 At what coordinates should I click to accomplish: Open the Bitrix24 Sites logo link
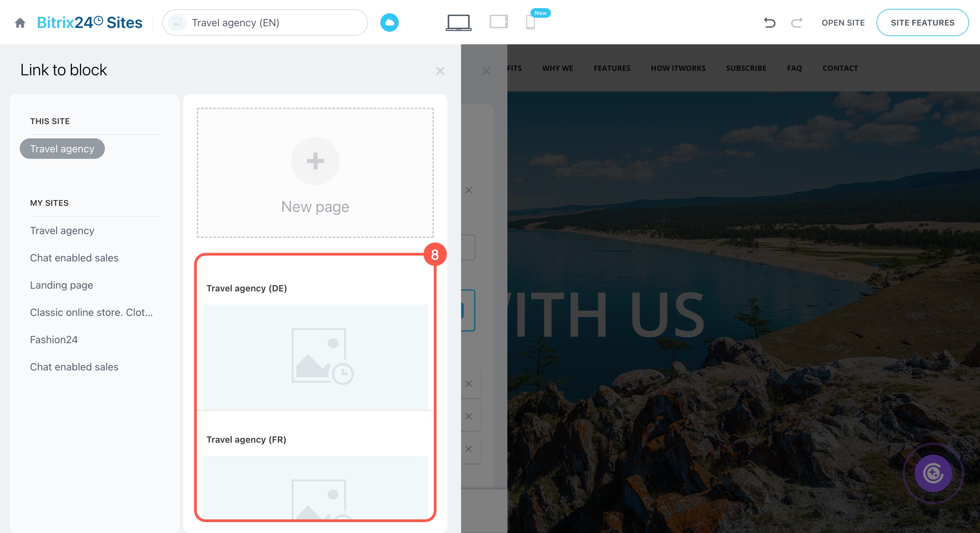coord(90,22)
